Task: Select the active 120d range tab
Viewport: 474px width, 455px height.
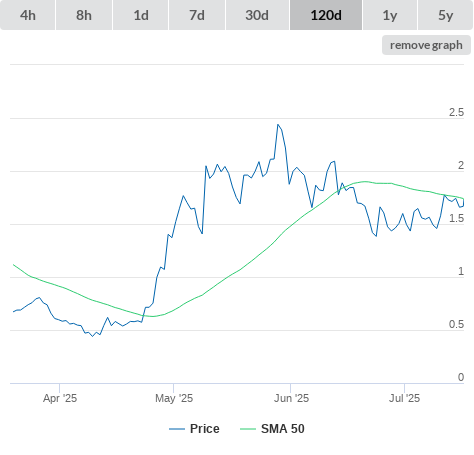Action: (x=326, y=15)
